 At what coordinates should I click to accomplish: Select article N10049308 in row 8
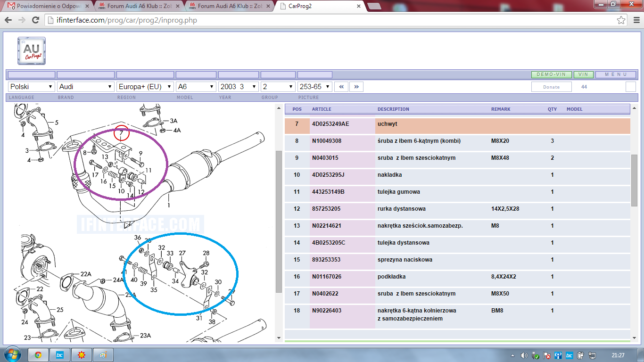click(x=327, y=141)
